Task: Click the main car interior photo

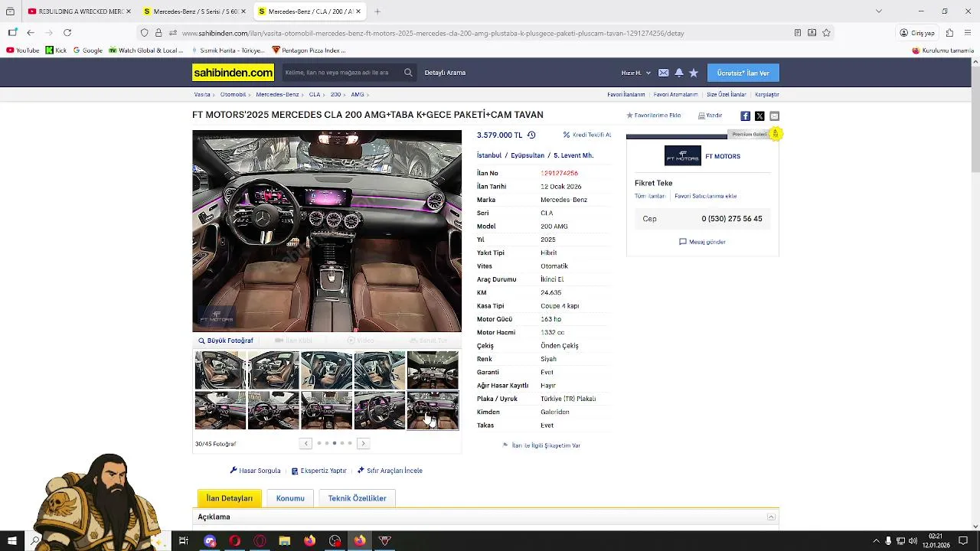Action: pyautogui.click(x=327, y=231)
